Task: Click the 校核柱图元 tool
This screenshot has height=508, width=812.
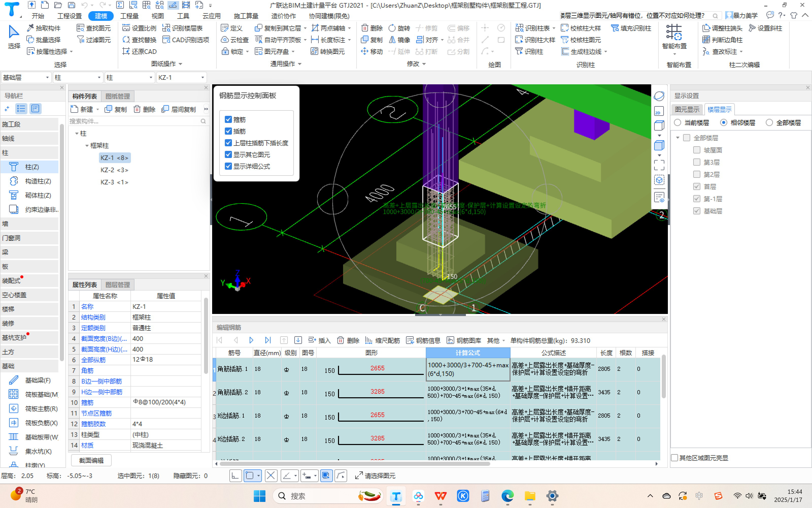Action: coord(581,40)
